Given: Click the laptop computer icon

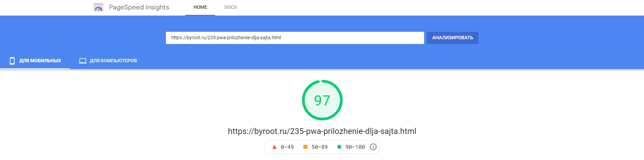Looking at the screenshot, I should pyautogui.click(x=83, y=61).
